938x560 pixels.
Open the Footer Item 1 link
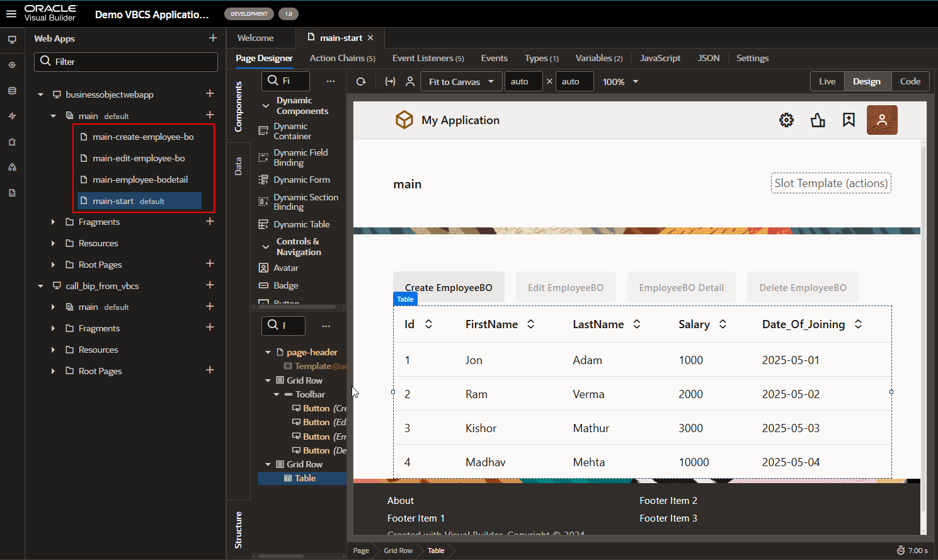pos(416,518)
